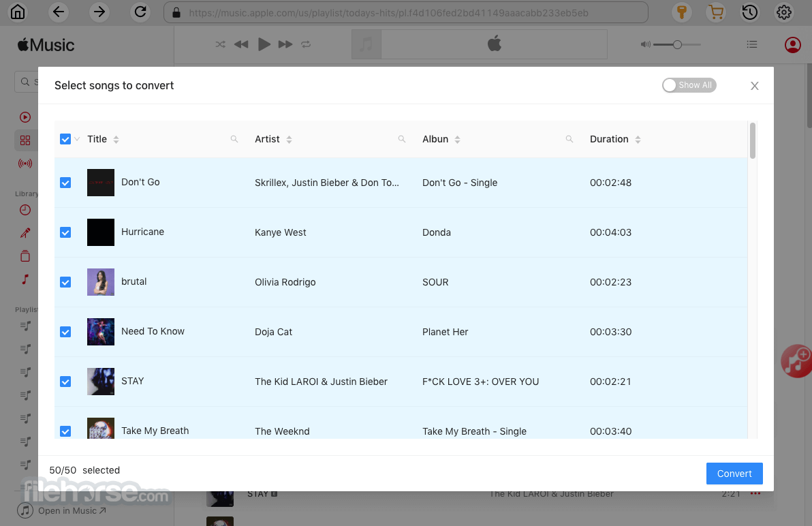Toggle the select-all header checkbox
This screenshot has width=812, height=526.
65,139
